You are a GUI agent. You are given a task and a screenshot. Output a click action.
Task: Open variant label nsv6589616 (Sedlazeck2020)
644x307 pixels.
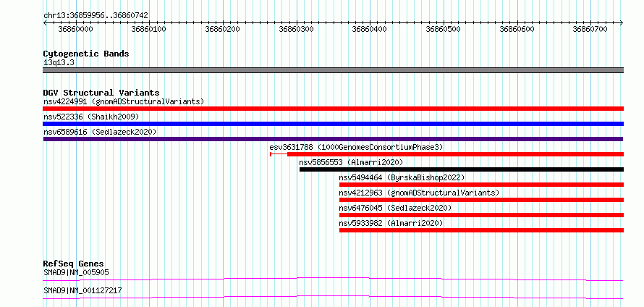tap(100, 132)
